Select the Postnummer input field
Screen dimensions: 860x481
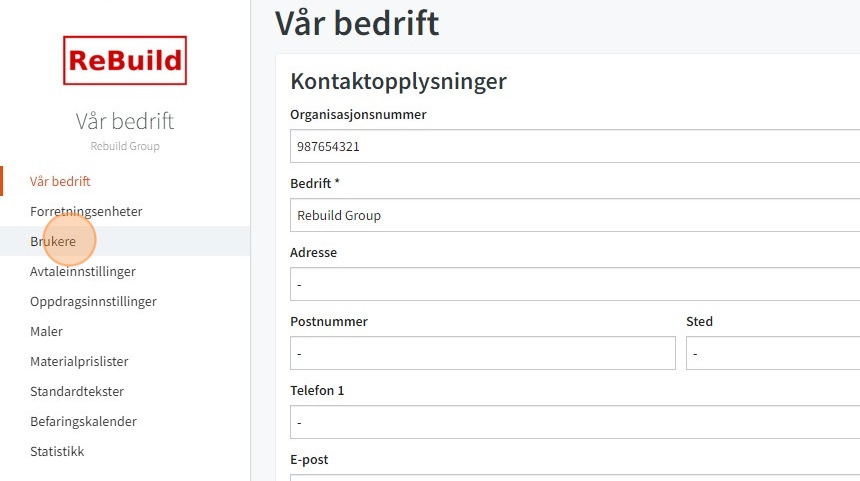tap(483, 353)
